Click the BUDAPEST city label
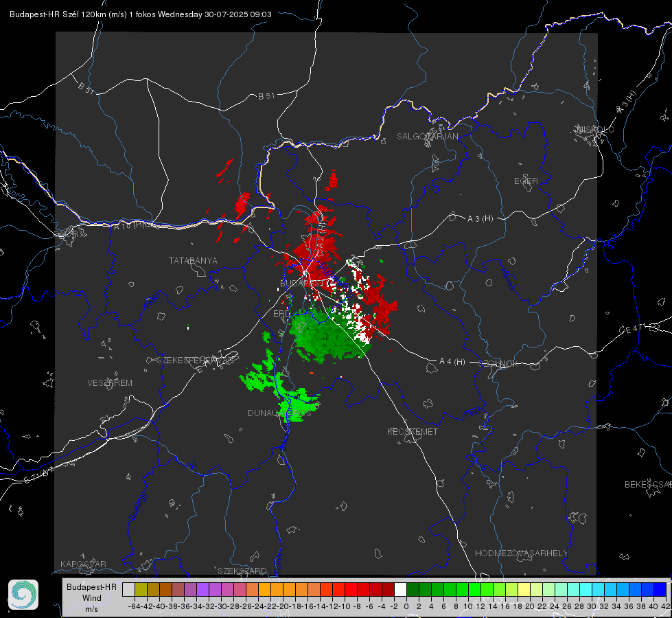Viewport: 672px width, 618px height. [x=302, y=283]
